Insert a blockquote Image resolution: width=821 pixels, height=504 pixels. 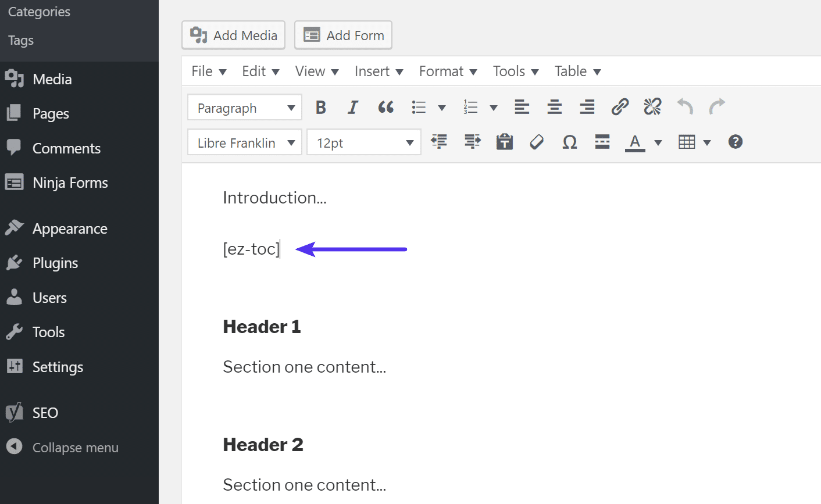[385, 107]
